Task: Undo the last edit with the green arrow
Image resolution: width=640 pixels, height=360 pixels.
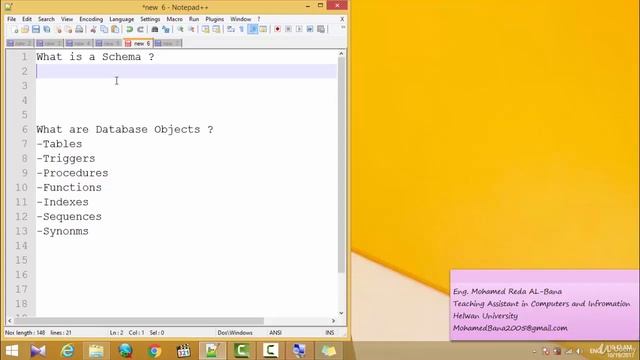Action: (x=129, y=29)
